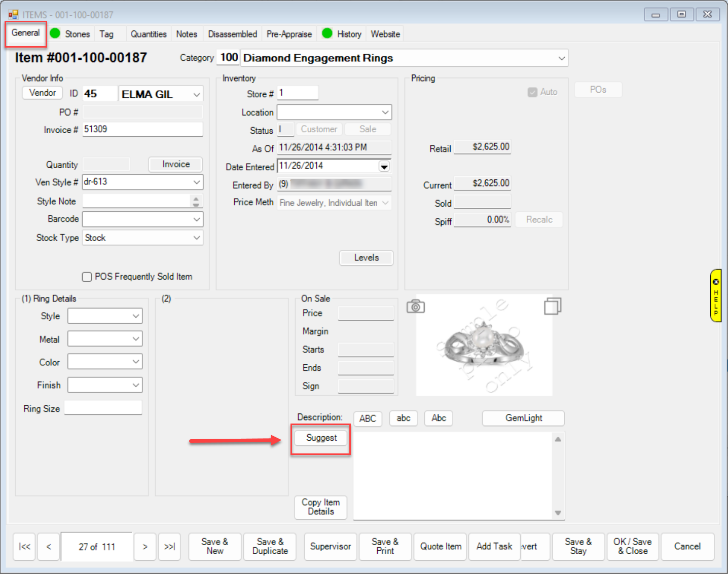
Task: Switch to the Stones tab
Action: [x=77, y=34]
